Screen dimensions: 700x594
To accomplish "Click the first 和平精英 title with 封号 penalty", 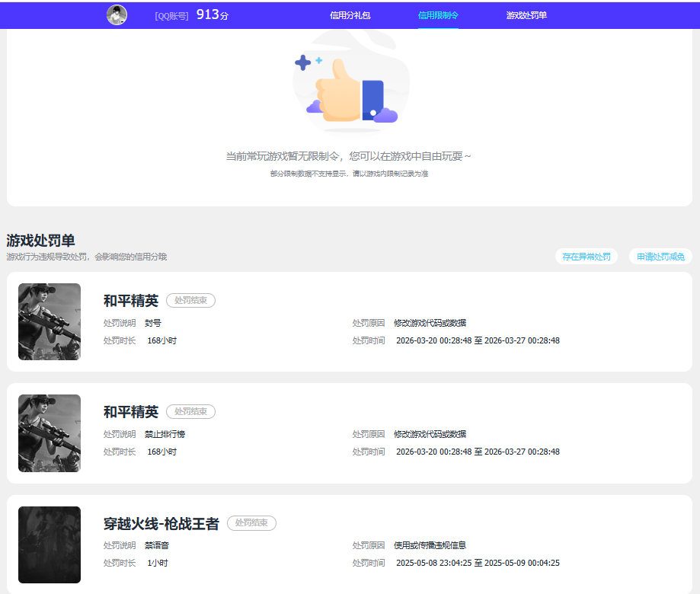I will tap(131, 301).
